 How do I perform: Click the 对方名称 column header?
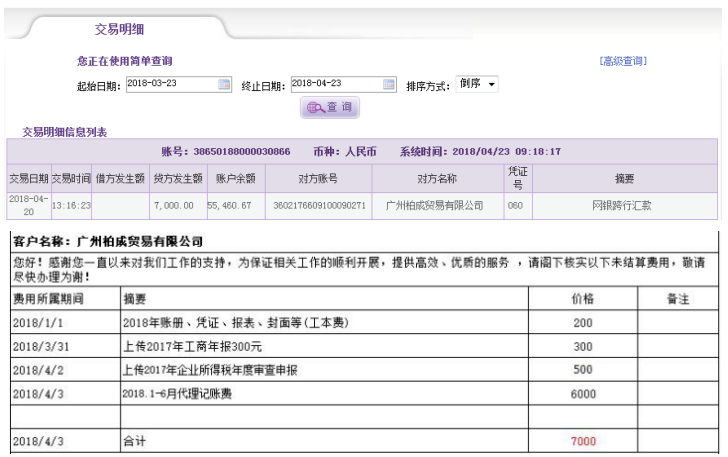[x=437, y=178]
